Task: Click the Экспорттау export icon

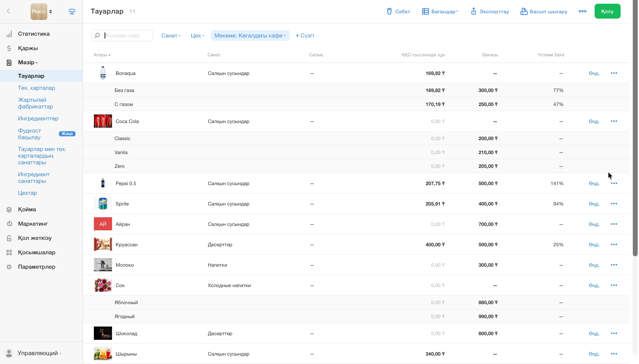Action: (473, 11)
